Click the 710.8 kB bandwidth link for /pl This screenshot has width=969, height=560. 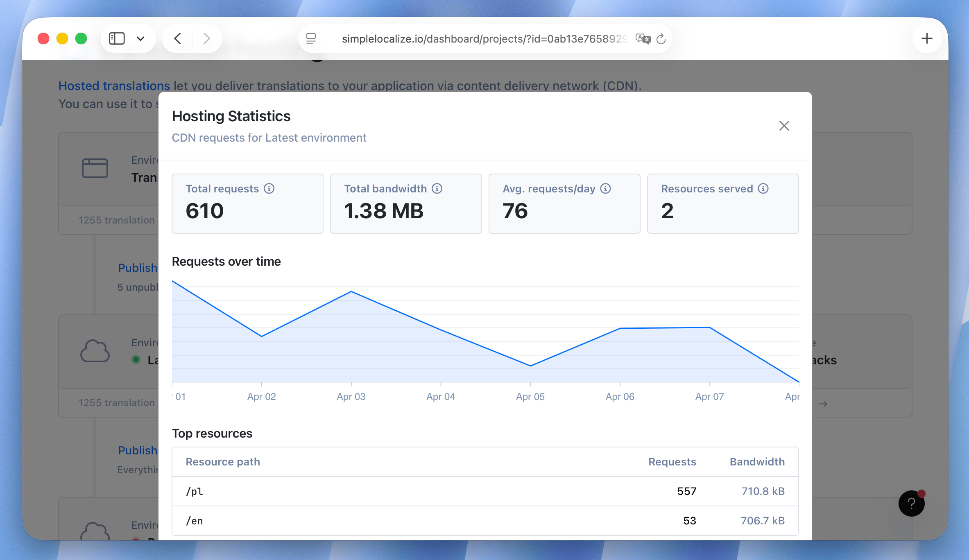[x=763, y=491]
